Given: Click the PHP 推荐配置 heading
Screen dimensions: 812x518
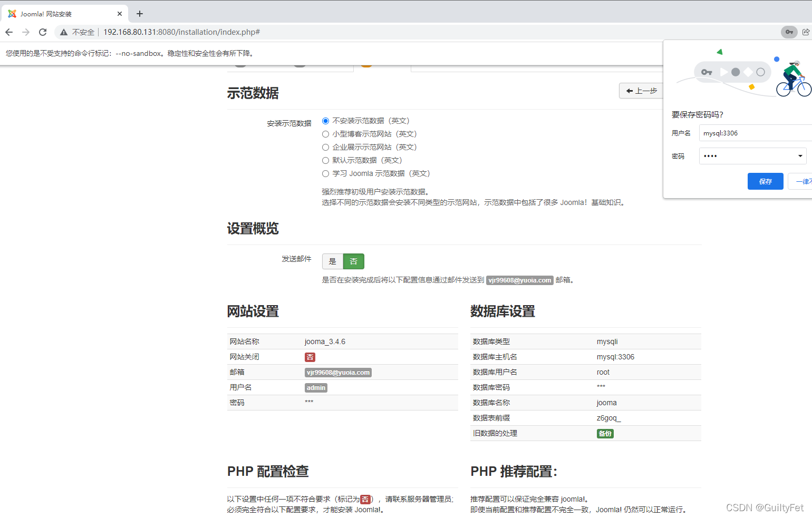Looking at the screenshot, I should point(514,471).
